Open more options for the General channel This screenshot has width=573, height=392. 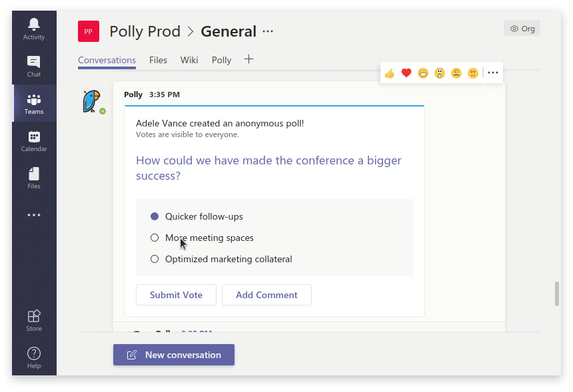(268, 31)
